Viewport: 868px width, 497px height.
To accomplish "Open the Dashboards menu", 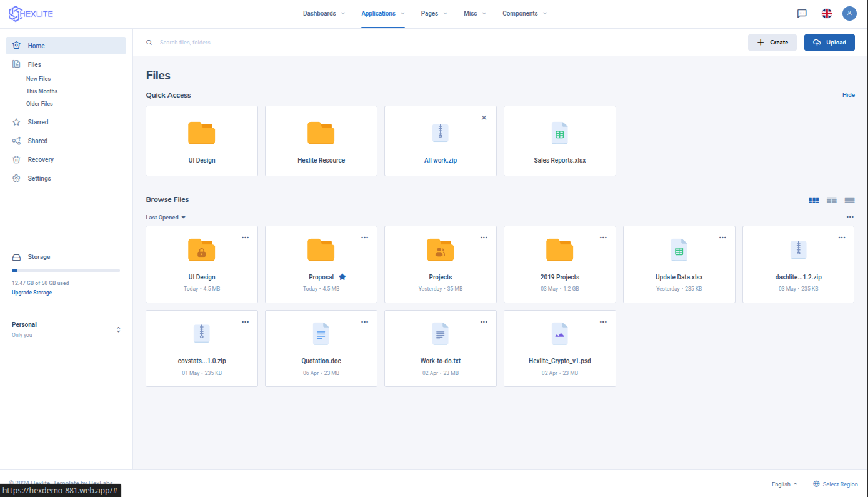I will pos(324,13).
